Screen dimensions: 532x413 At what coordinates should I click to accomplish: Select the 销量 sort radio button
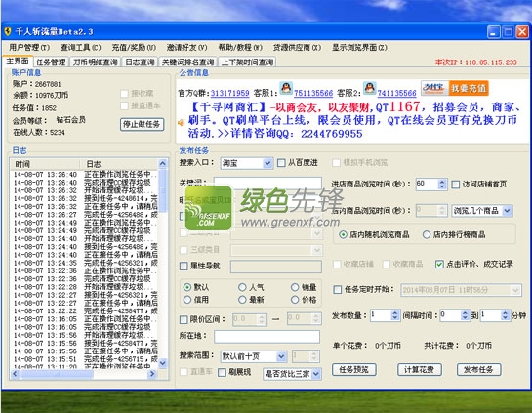point(295,287)
